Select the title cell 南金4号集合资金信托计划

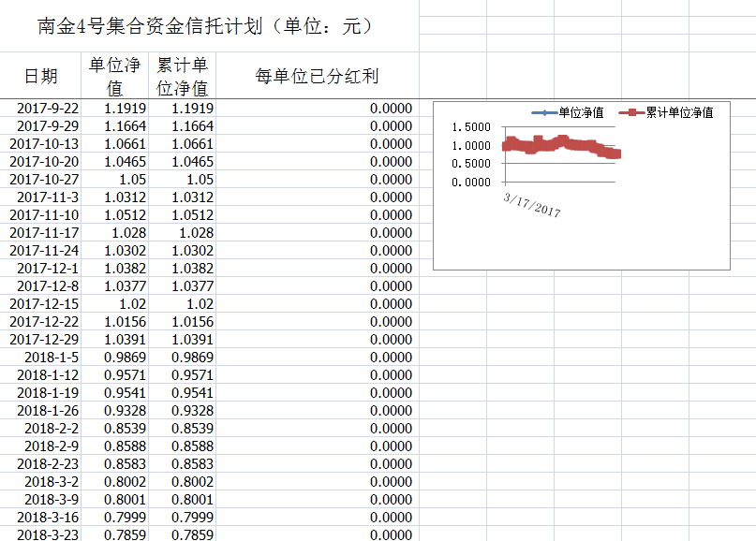(x=206, y=26)
